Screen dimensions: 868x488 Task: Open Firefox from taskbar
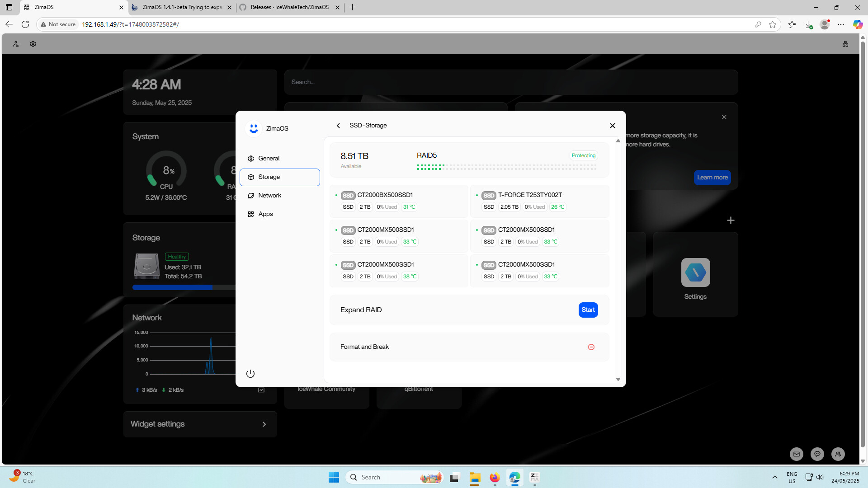click(495, 477)
